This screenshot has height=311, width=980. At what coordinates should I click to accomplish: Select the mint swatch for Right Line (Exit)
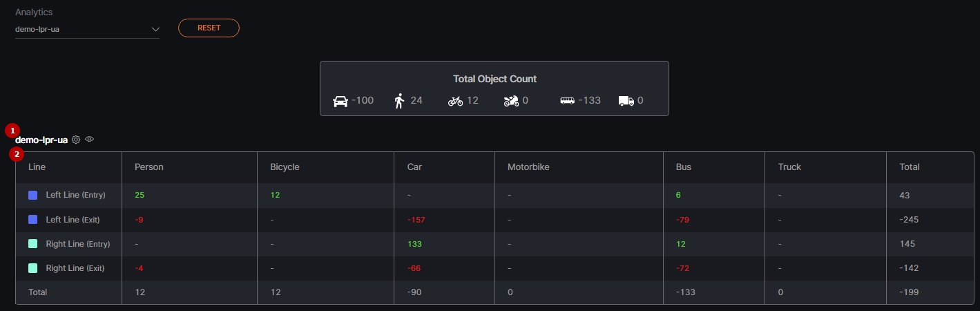pos(32,268)
